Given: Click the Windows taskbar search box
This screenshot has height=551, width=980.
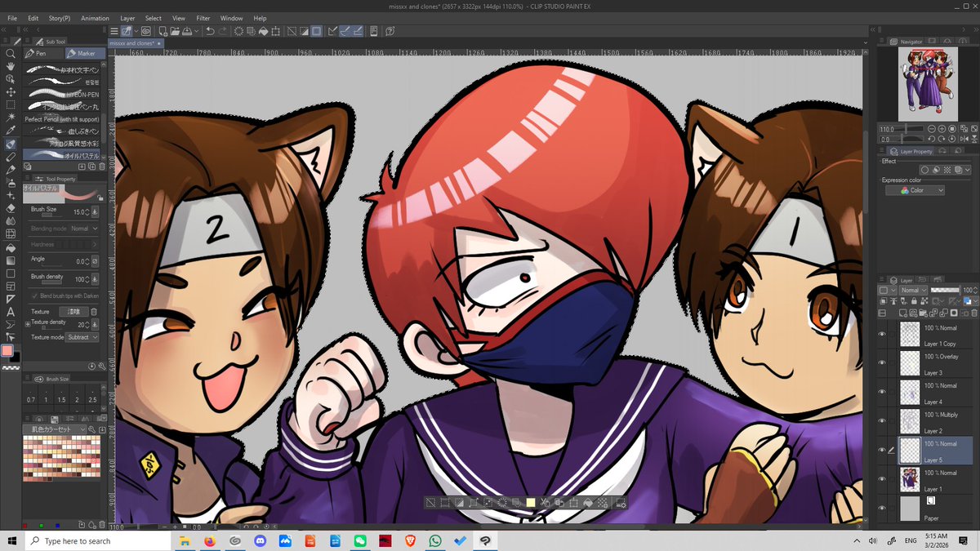Looking at the screenshot, I should (96, 541).
